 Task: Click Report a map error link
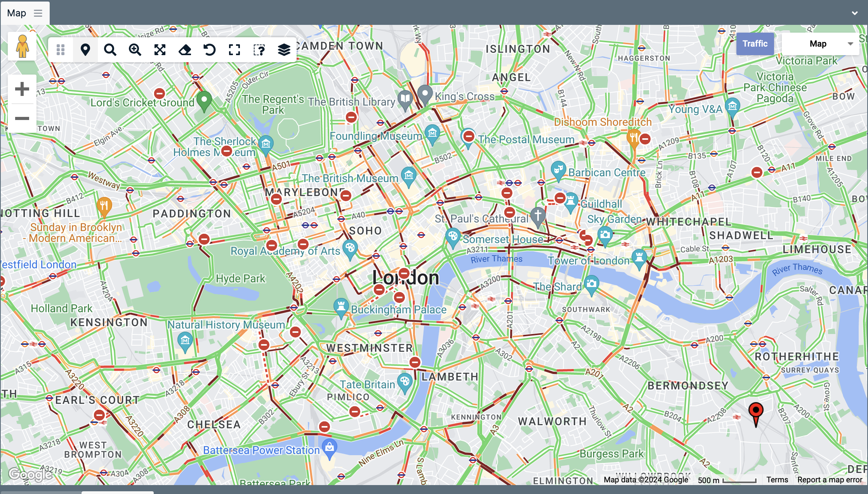pos(830,480)
